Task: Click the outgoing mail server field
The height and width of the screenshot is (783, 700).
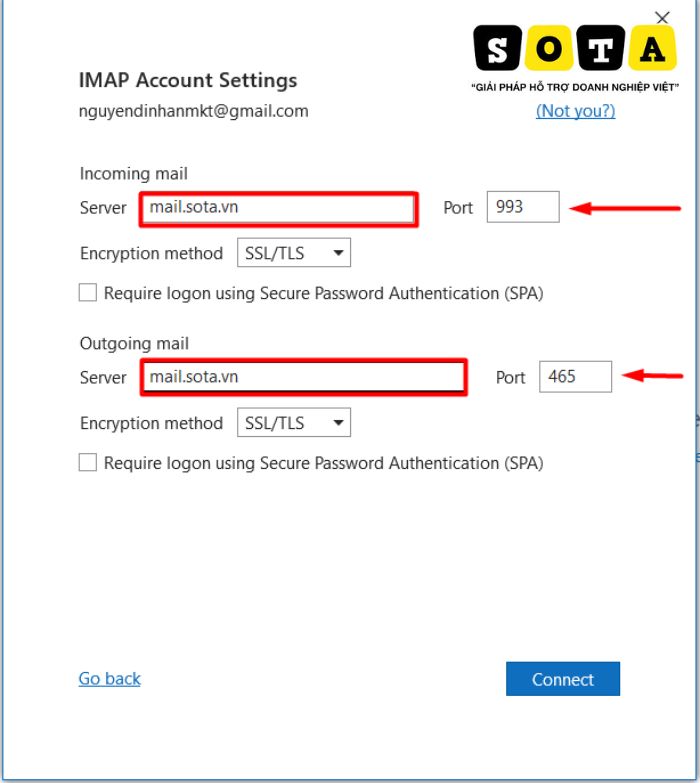Action: pyautogui.click(x=304, y=377)
